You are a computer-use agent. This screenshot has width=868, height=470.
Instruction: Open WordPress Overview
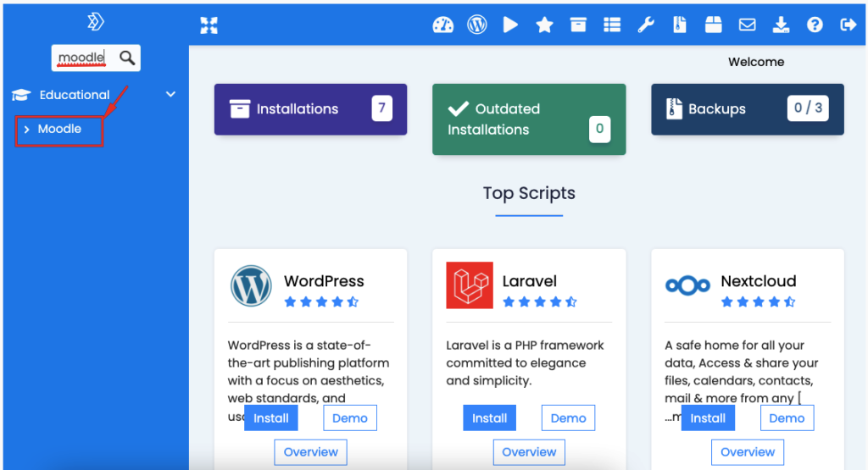pyautogui.click(x=310, y=452)
